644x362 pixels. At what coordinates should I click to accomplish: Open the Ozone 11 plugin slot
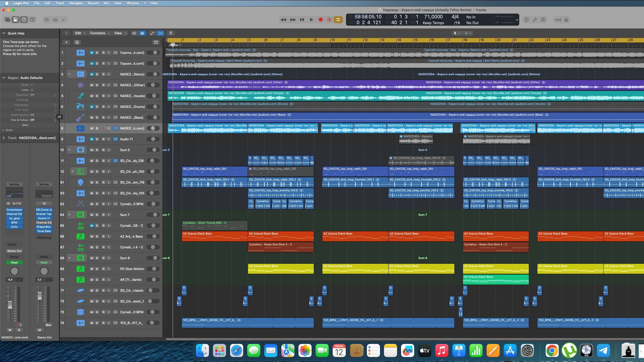pos(44,218)
